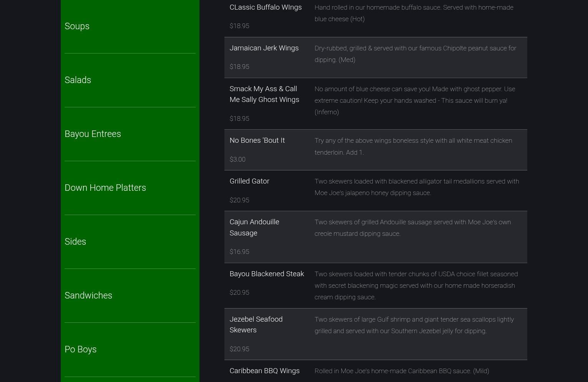Select the Grilled Gator item name
Image resolution: width=588 pixels, height=382 pixels.
pos(249,181)
